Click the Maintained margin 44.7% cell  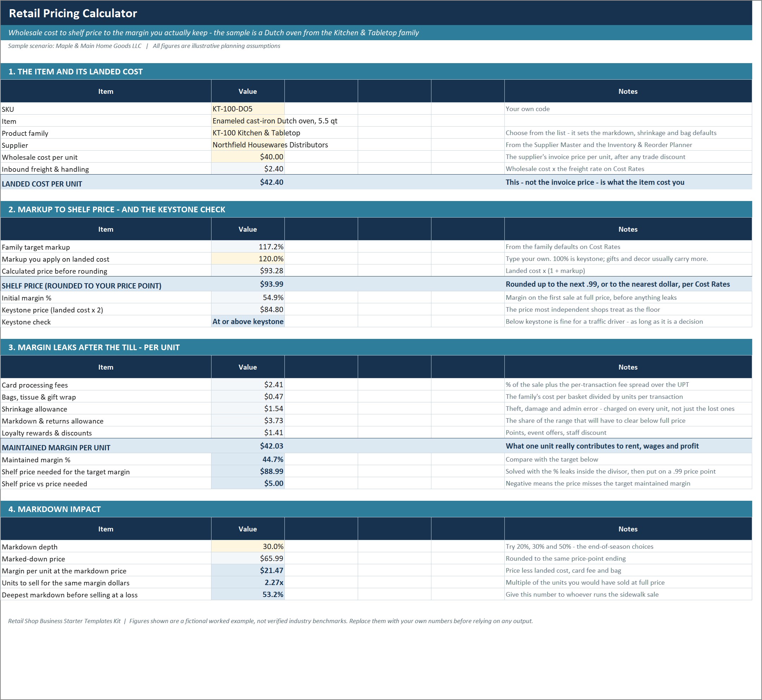click(x=247, y=459)
